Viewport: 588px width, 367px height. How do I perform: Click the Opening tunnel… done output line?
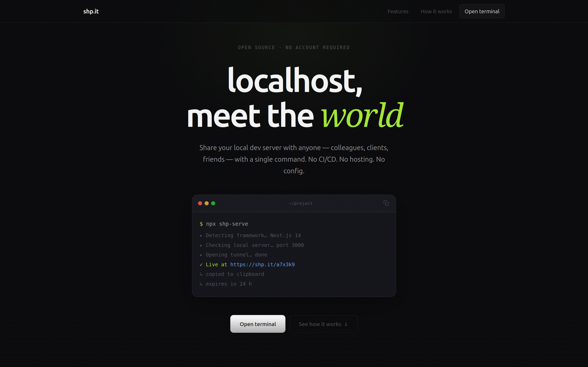pyautogui.click(x=236, y=255)
